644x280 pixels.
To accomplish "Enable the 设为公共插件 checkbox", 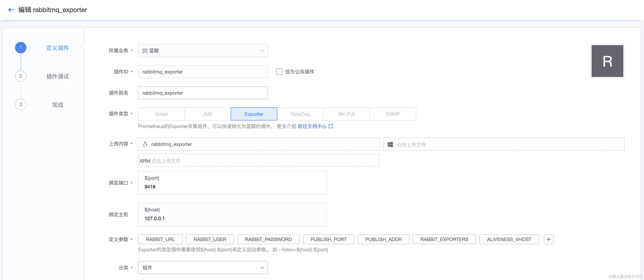I will [x=279, y=72].
